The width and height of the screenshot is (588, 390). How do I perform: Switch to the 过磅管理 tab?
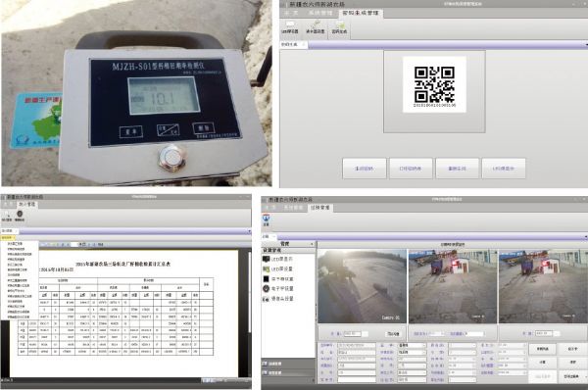pyautogui.click(x=319, y=208)
